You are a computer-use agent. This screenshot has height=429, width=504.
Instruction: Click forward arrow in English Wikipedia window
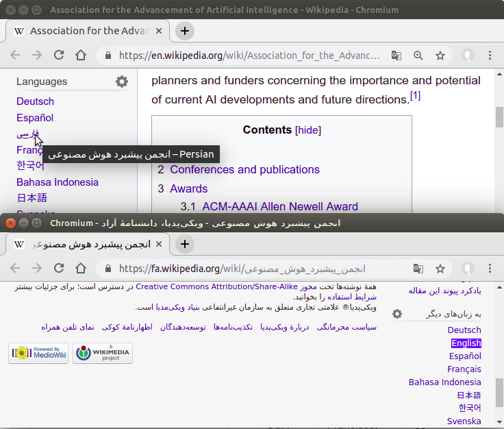pyautogui.click(x=37, y=56)
